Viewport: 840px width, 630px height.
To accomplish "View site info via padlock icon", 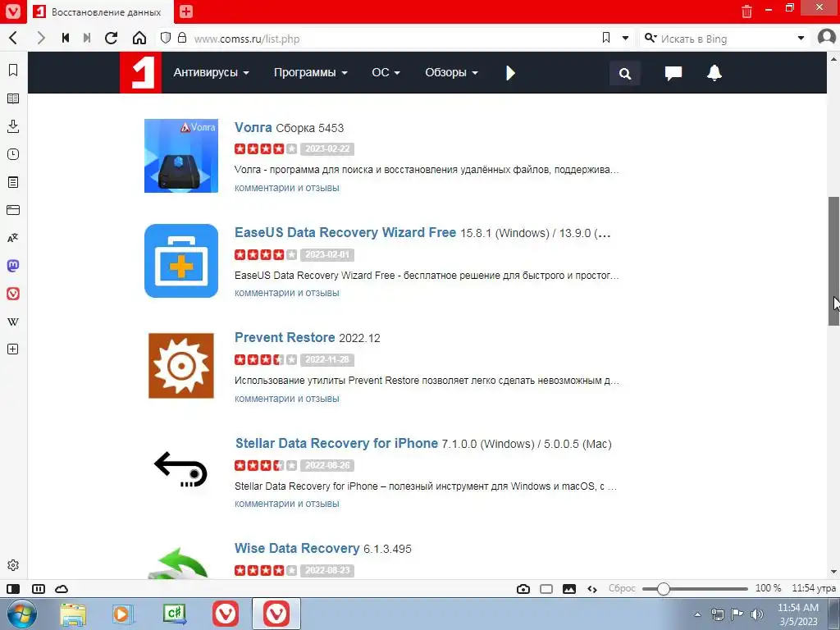I will [x=182, y=38].
